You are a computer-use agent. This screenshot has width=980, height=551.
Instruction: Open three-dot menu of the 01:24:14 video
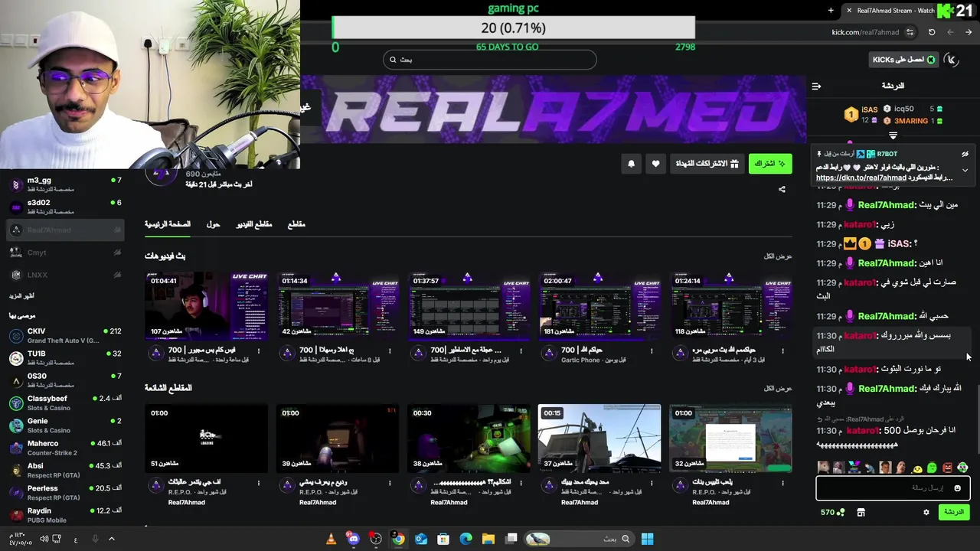[782, 351]
